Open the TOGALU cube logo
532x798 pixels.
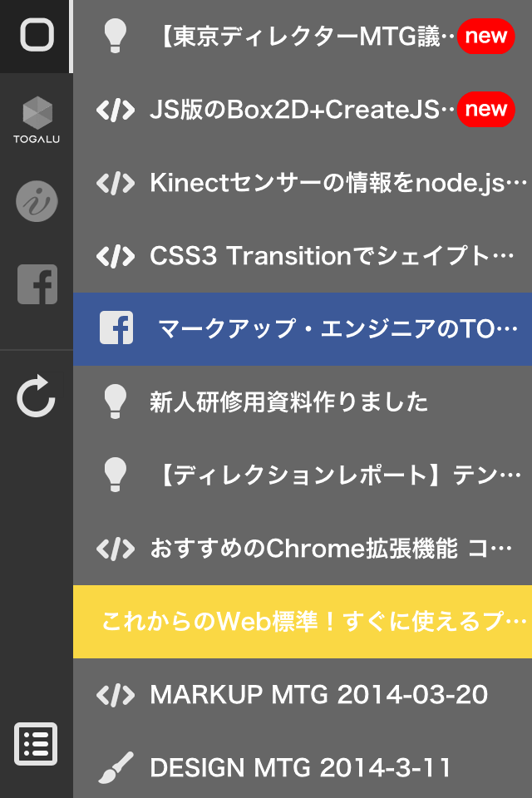(37, 120)
